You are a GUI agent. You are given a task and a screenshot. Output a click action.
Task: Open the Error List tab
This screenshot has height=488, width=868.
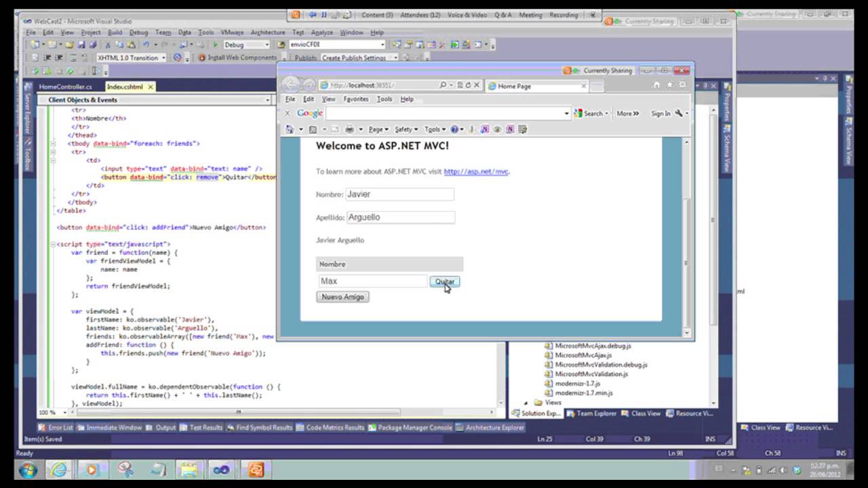tap(56, 428)
